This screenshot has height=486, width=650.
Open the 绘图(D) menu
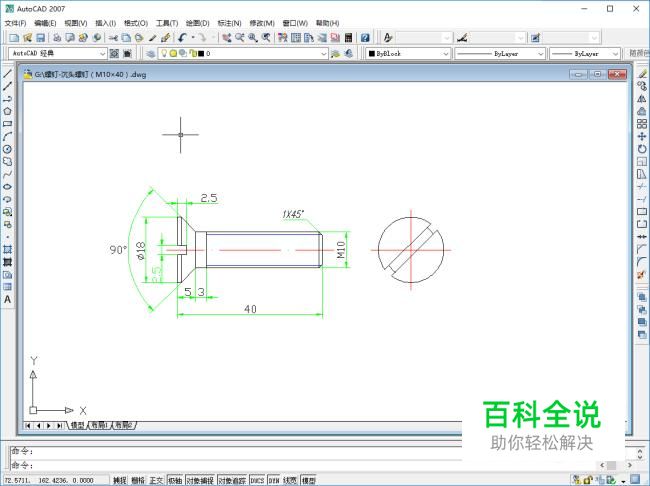click(x=197, y=23)
